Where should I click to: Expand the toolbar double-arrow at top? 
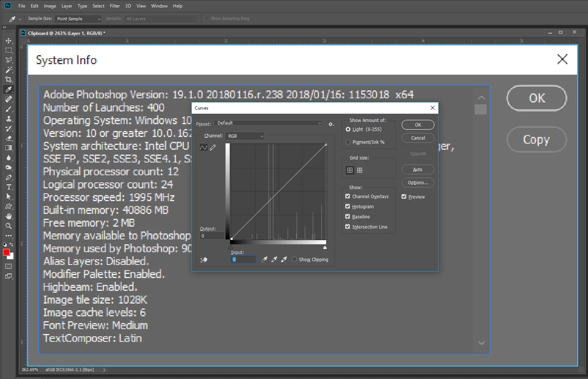(x=5, y=27)
